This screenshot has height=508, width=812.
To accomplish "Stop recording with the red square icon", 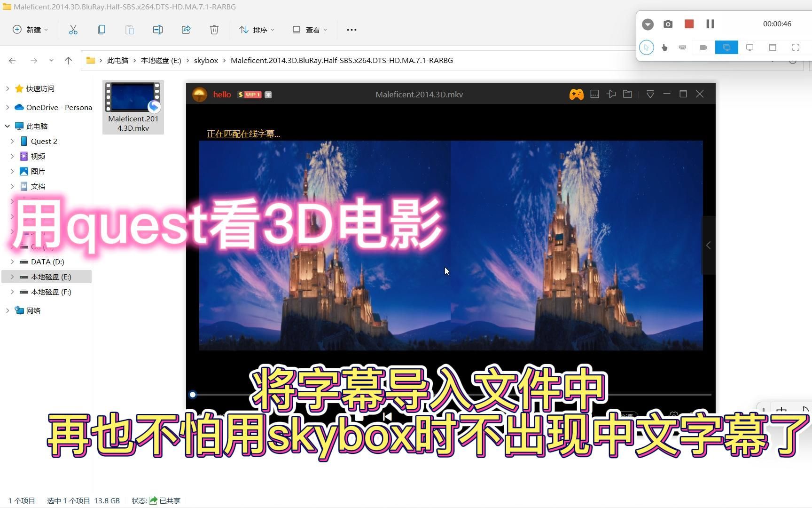I will point(689,24).
